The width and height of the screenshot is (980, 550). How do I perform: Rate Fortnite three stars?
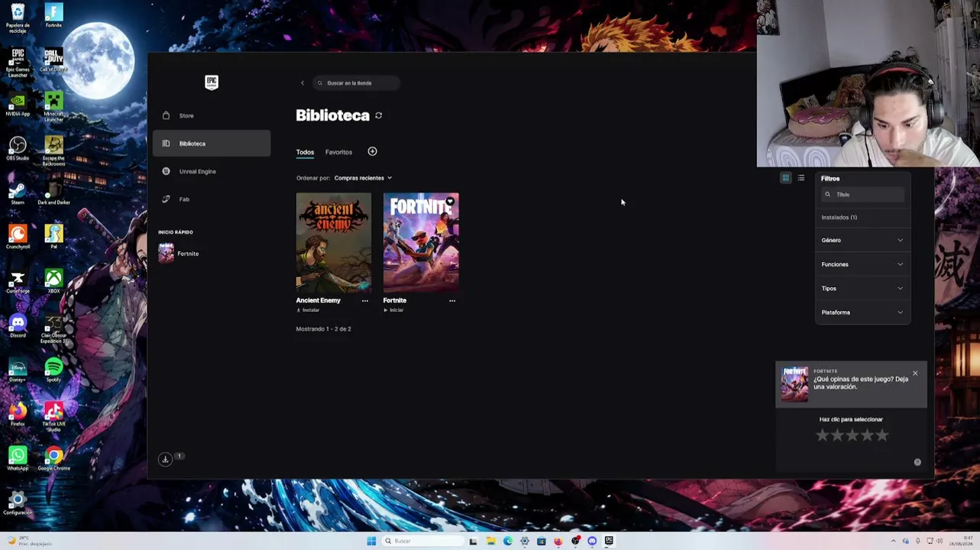[x=852, y=435]
